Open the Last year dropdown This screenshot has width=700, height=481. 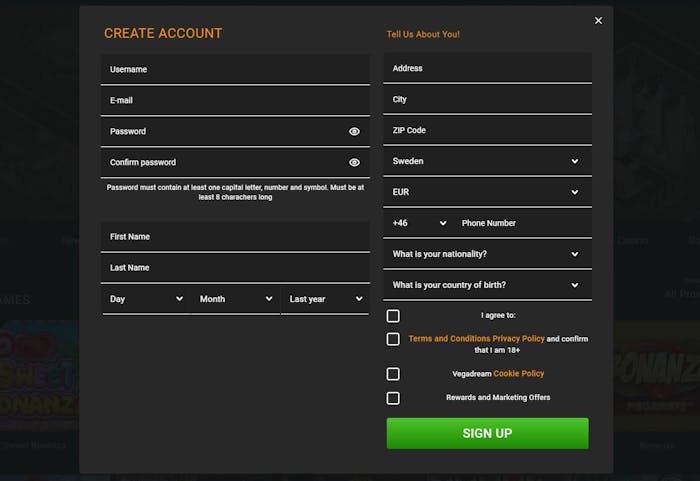[x=325, y=299]
